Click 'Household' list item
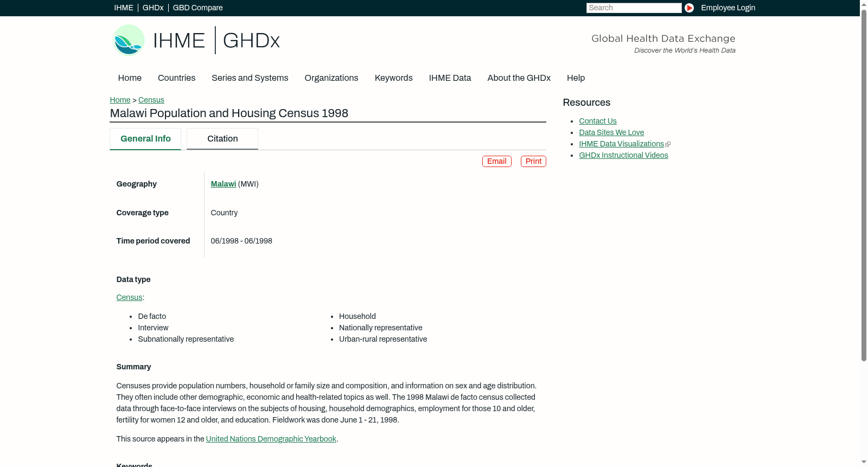Screen dimensions: 868x467 pos(357,316)
